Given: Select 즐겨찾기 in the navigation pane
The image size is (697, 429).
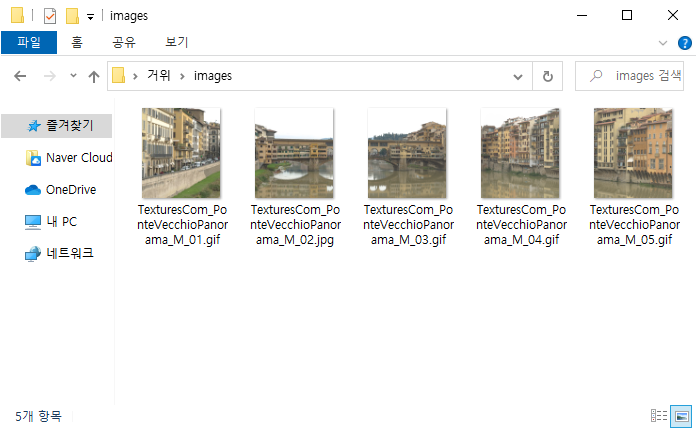Looking at the screenshot, I should pyautogui.click(x=56, y=126).
